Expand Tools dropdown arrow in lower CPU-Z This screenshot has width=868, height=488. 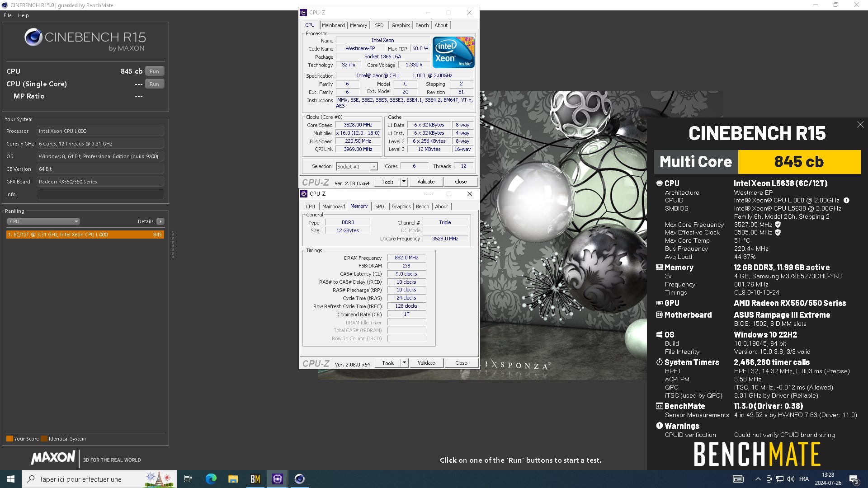click(404, 363)
